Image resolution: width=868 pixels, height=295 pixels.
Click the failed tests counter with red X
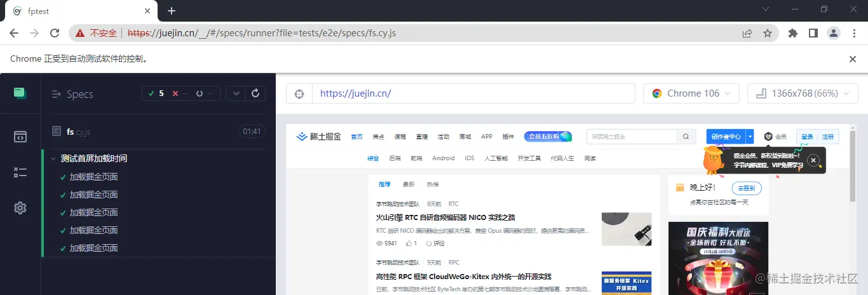click(181, 93)
